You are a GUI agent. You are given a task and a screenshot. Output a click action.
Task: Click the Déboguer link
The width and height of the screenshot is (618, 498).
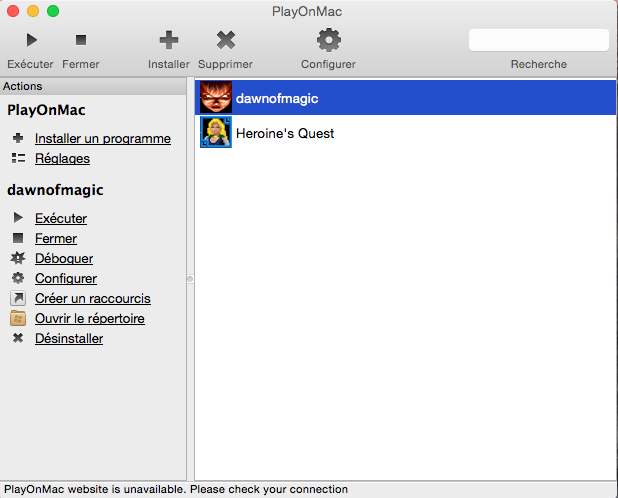tap(64, 258)
